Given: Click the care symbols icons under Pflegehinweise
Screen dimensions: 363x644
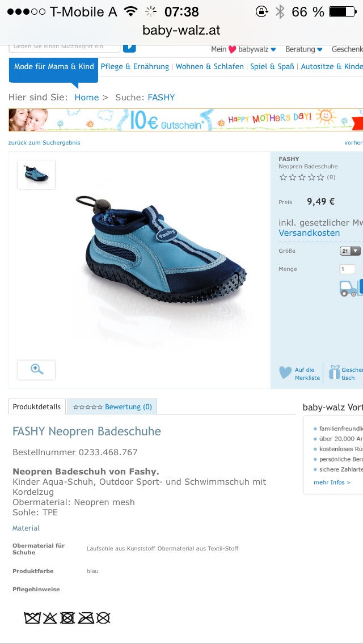Looking at the screenshot, I should (67, 618).
